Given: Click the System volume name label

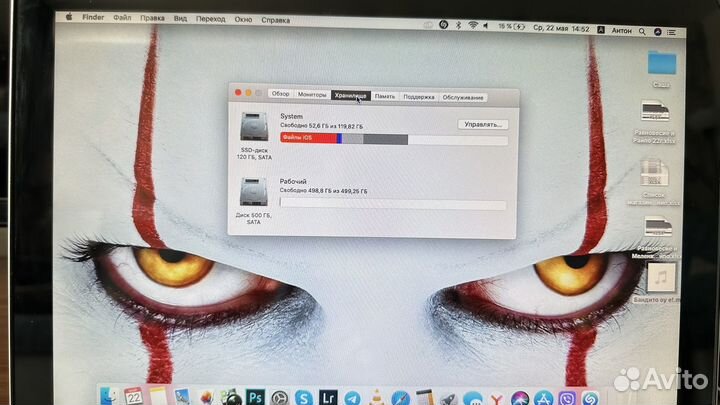Looking at the screenshot, I should click(x=292, y=116).
